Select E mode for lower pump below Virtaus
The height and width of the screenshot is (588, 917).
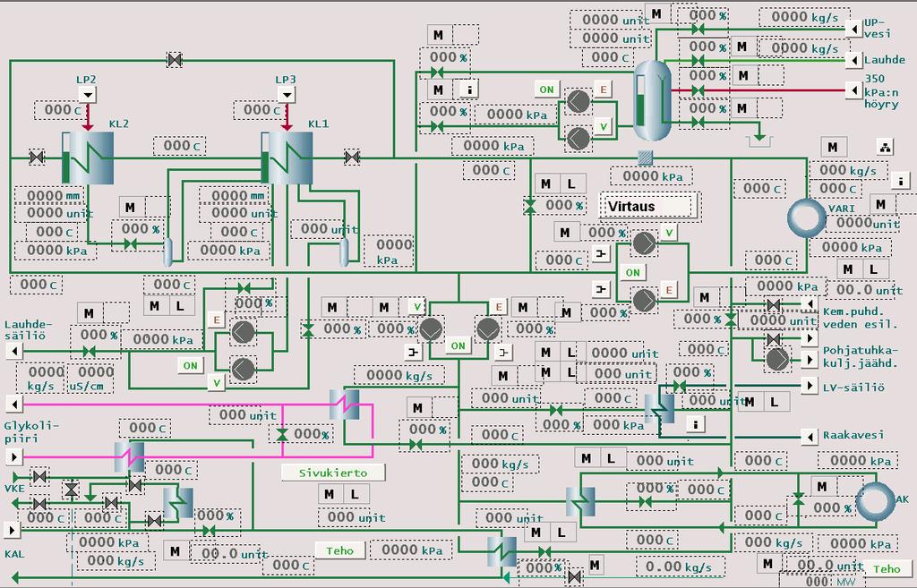(x=668, y=289)
